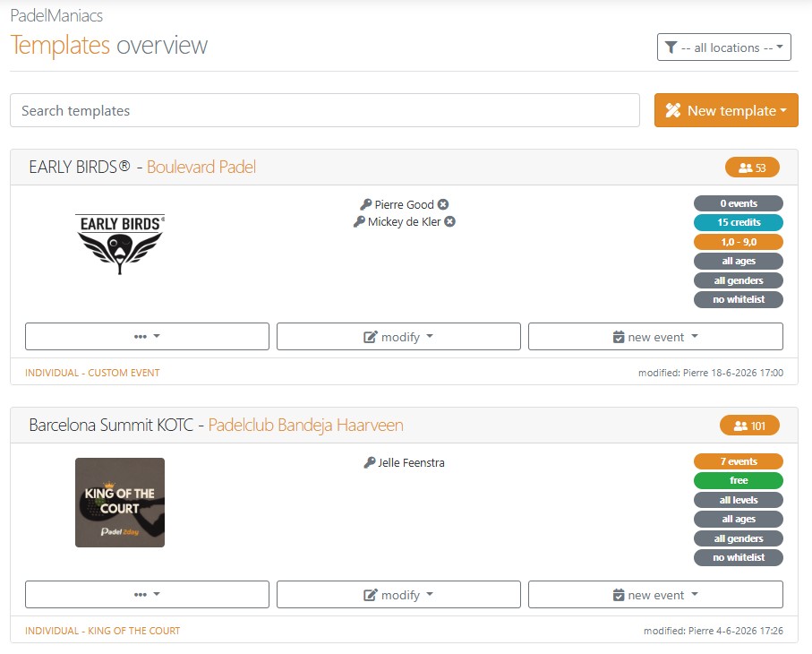Click the Pierre Good name

coord(405,204)
